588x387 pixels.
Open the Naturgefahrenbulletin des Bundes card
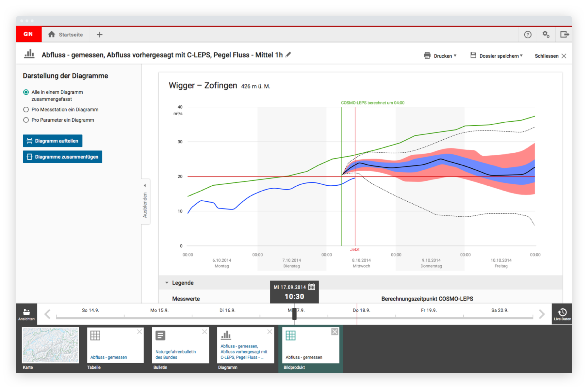click(x=180, y=345)
